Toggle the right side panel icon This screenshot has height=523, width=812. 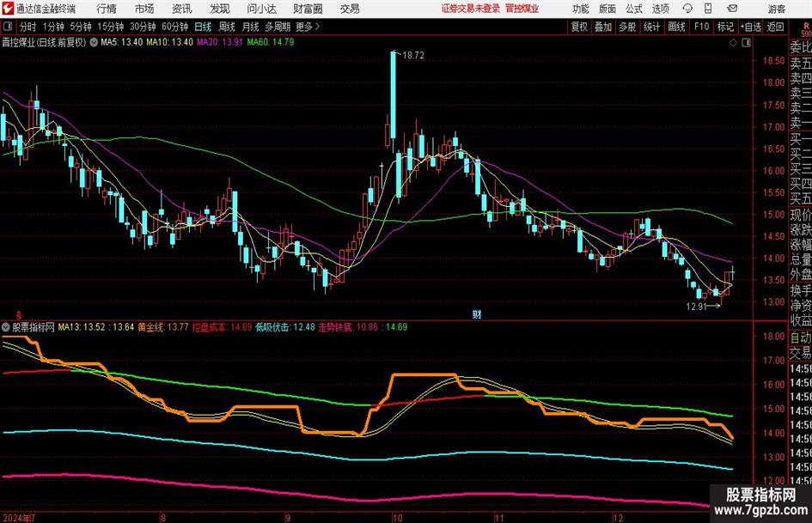click(746, 43)
